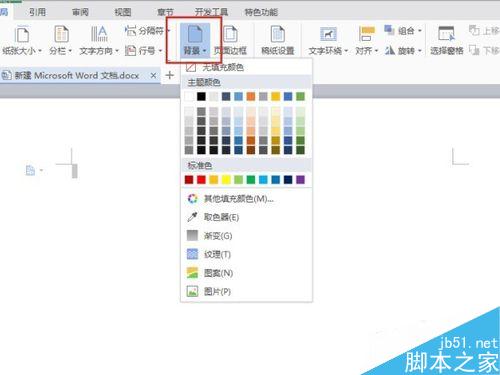
Task: Switch to the 开发工具 ribbon tab
Action: pos(212,12)
